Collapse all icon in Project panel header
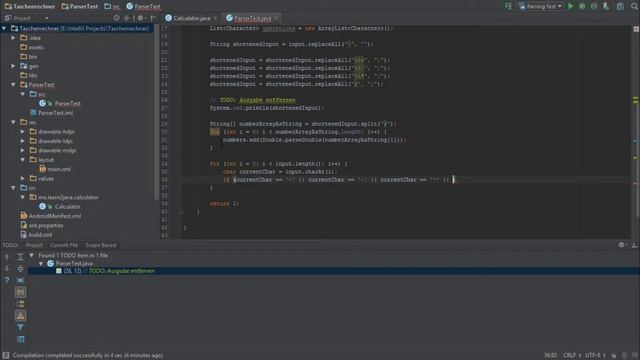This screenshot has height=360, width=640. point(127,18)
